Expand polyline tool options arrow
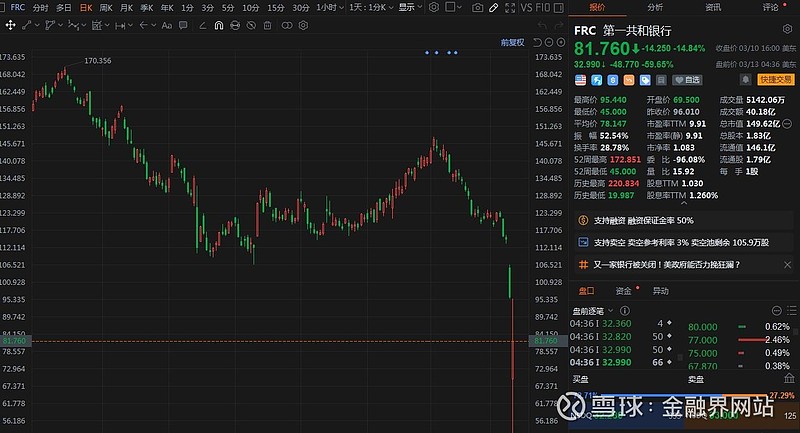Viewport: 800px width, 433px height. tap(61, 26)
